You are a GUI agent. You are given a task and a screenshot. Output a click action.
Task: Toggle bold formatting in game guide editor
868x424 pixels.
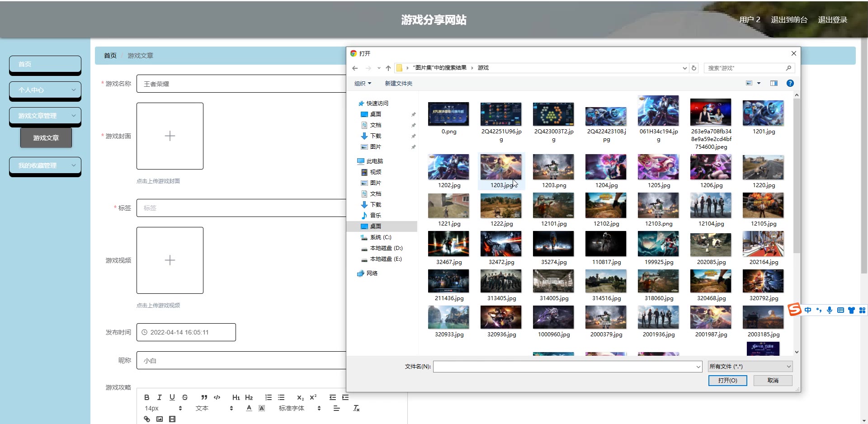(x=146, y=397)
